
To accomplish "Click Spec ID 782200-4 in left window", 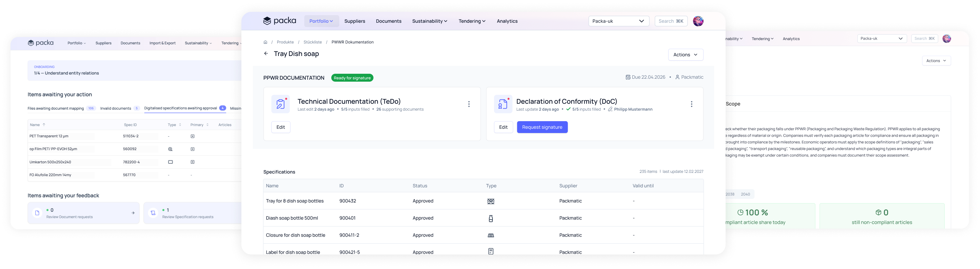I will point(131,162).
